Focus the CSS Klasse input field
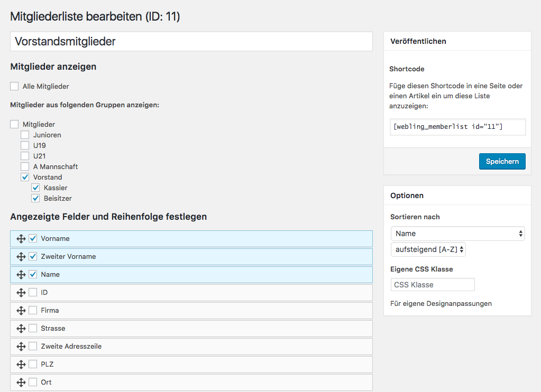This screenshot has height=392, width=541. 433,285
